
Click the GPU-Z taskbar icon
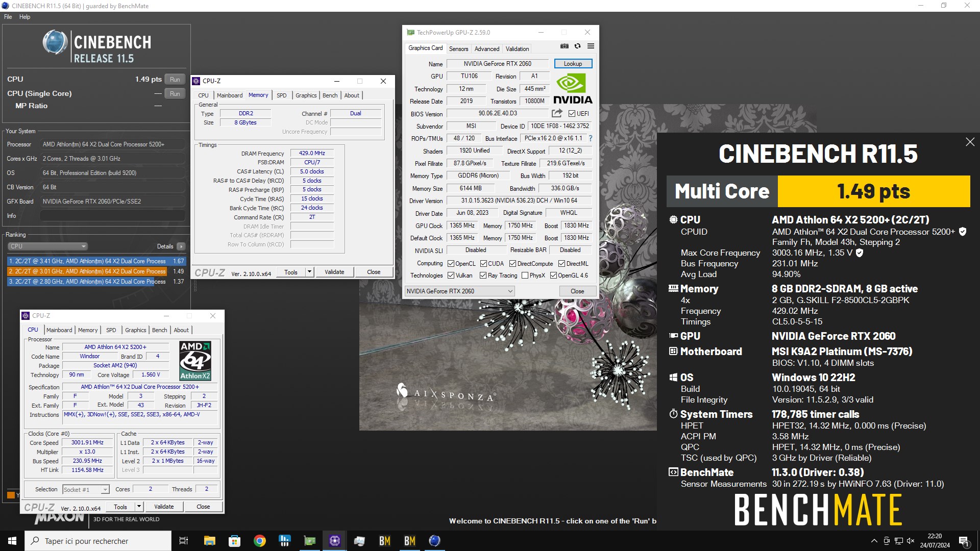coord(310,541)
